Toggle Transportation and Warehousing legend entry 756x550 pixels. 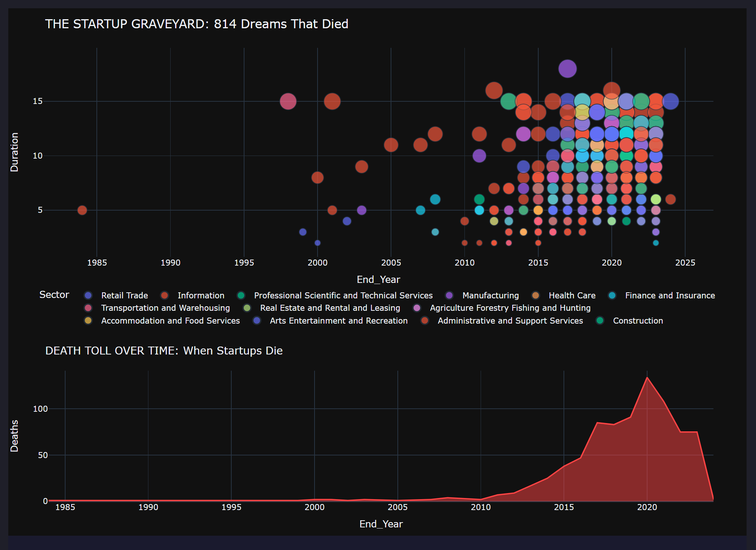coord(165,308)
